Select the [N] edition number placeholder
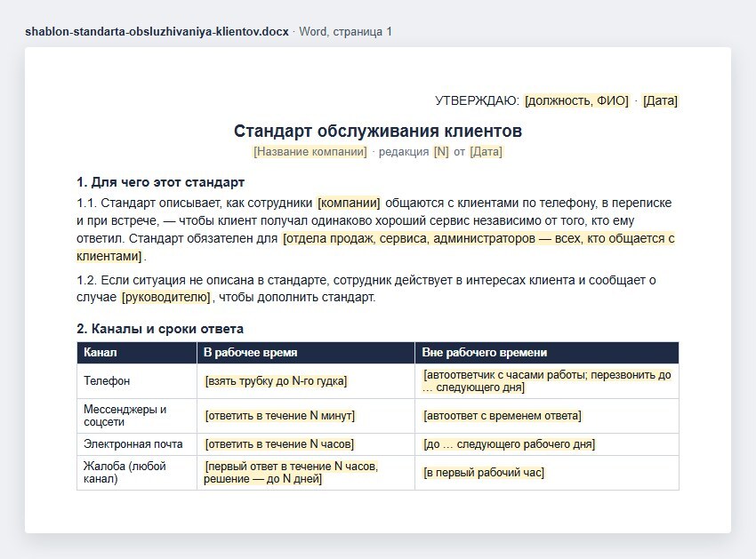Viewport: 756px width, 559px height. point(441,152)
